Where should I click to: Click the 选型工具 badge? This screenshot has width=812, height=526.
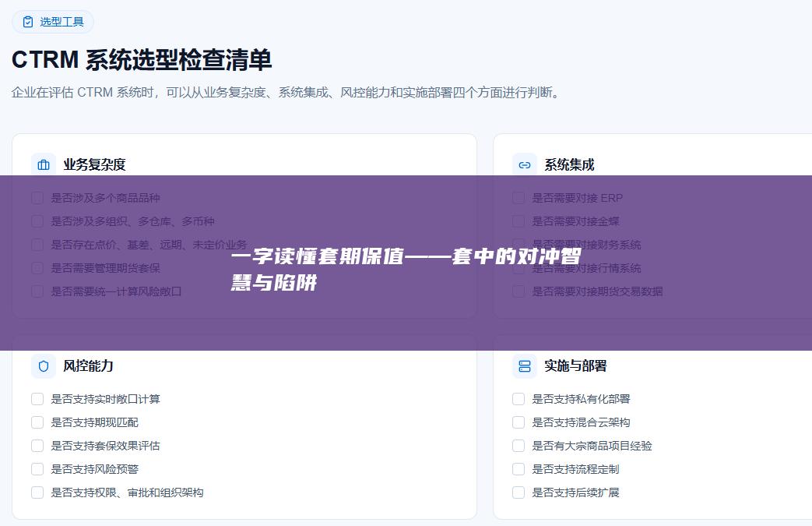53,22
